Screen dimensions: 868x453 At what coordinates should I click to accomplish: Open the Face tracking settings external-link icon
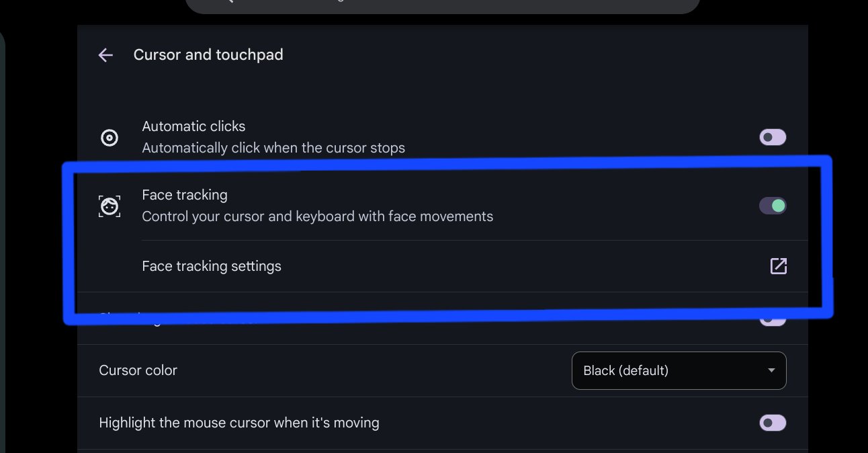pos(778,266)
